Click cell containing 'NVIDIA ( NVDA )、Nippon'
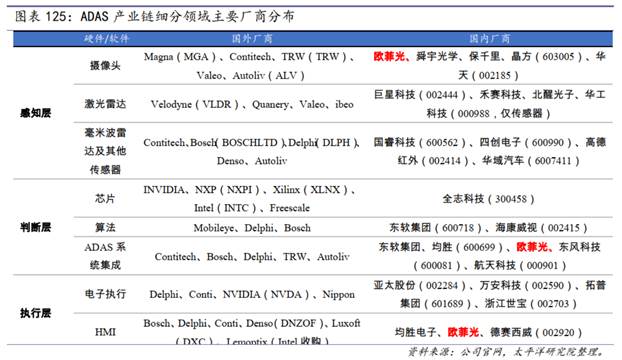Viewport: 622px width, 360px height. (252, 295)
